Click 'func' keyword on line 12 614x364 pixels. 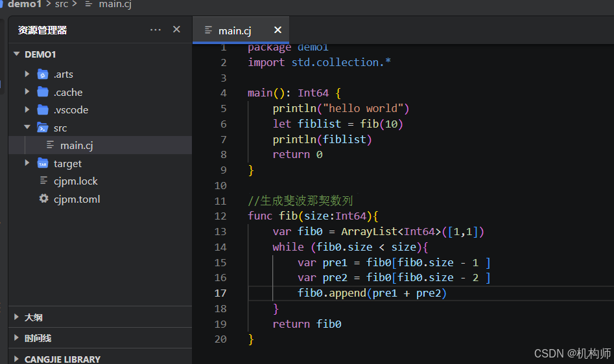[x=260, y=216]
